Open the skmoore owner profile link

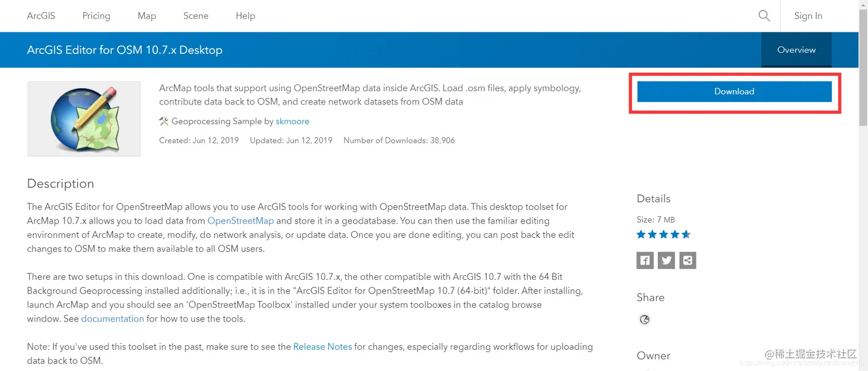(x=292, y=121)
